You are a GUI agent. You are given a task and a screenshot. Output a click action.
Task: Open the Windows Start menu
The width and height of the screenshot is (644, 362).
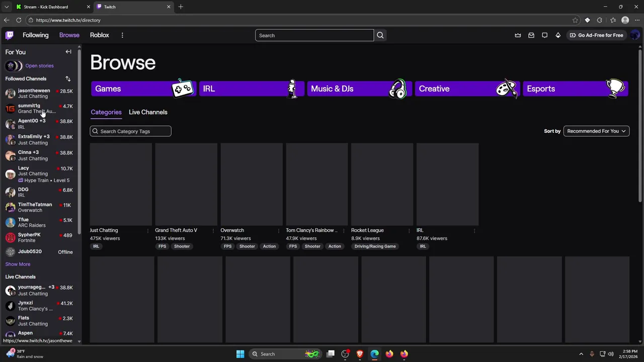[240, 354]
